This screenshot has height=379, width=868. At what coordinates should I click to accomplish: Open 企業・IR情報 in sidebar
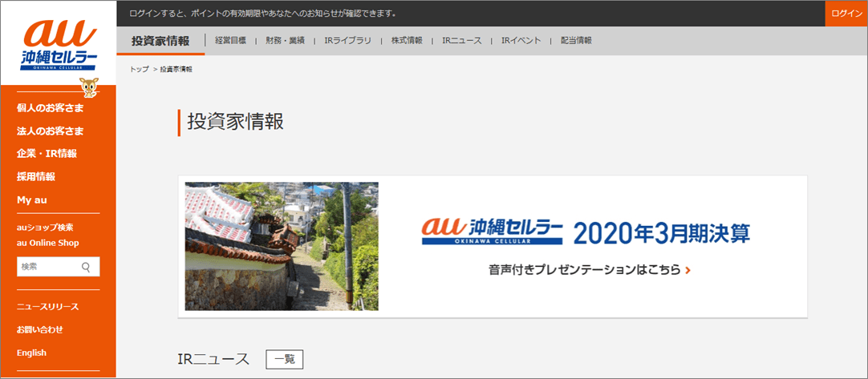(47, 154)
